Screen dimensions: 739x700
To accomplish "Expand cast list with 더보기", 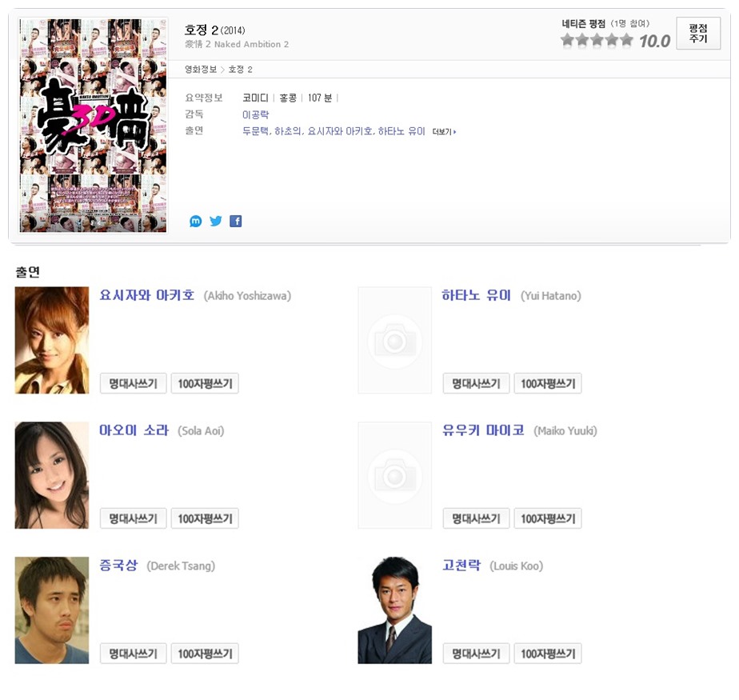I will point(444,131).
